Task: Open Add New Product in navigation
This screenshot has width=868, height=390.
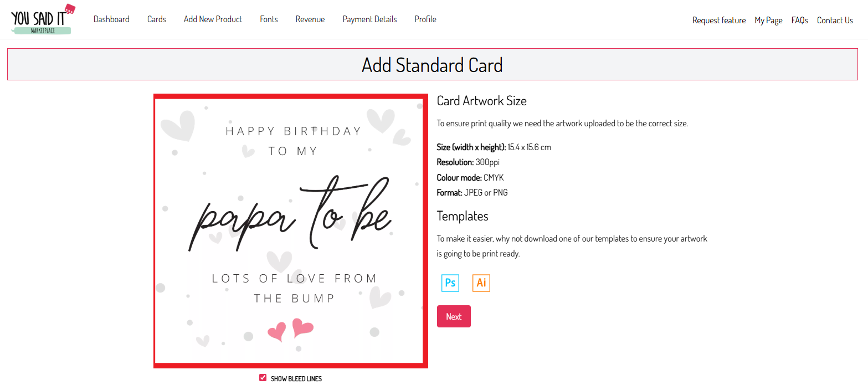Action: tap(213, 19)
